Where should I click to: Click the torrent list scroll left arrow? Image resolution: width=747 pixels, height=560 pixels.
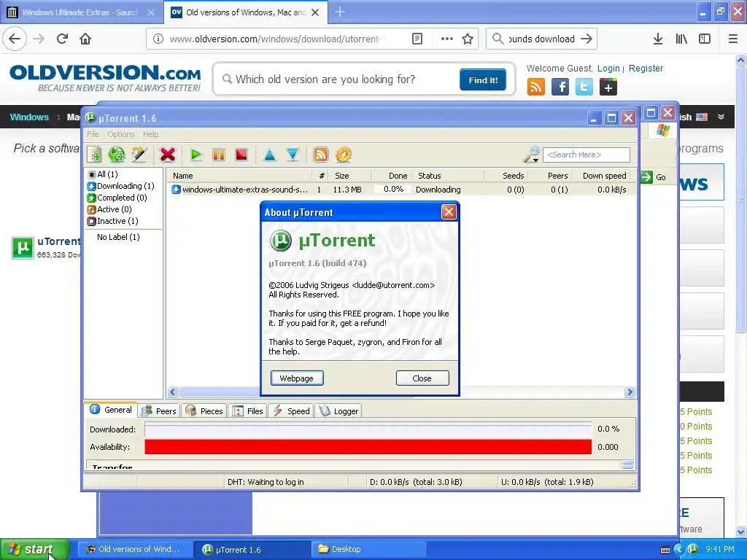pos(173,392)
